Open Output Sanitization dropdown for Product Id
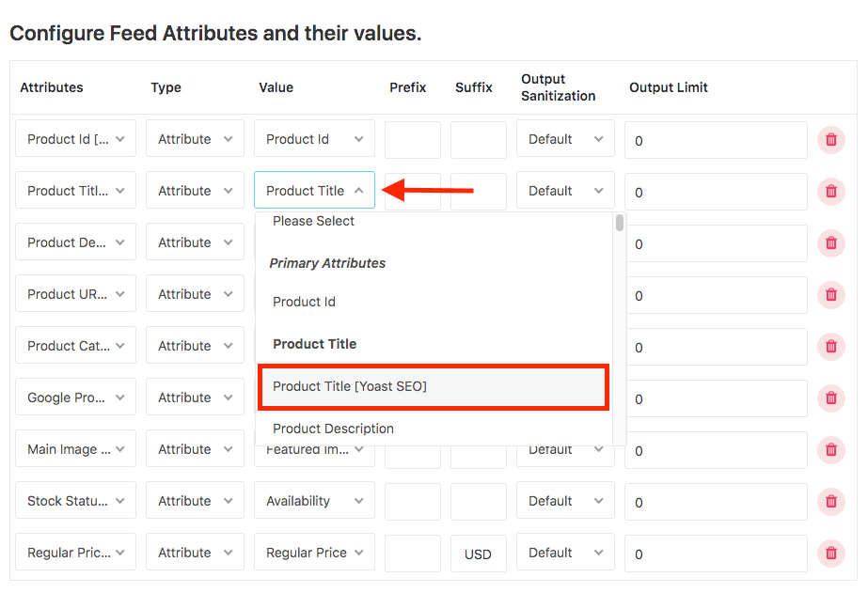This screenshot has height=593, width=868. (x=565, y=138)
